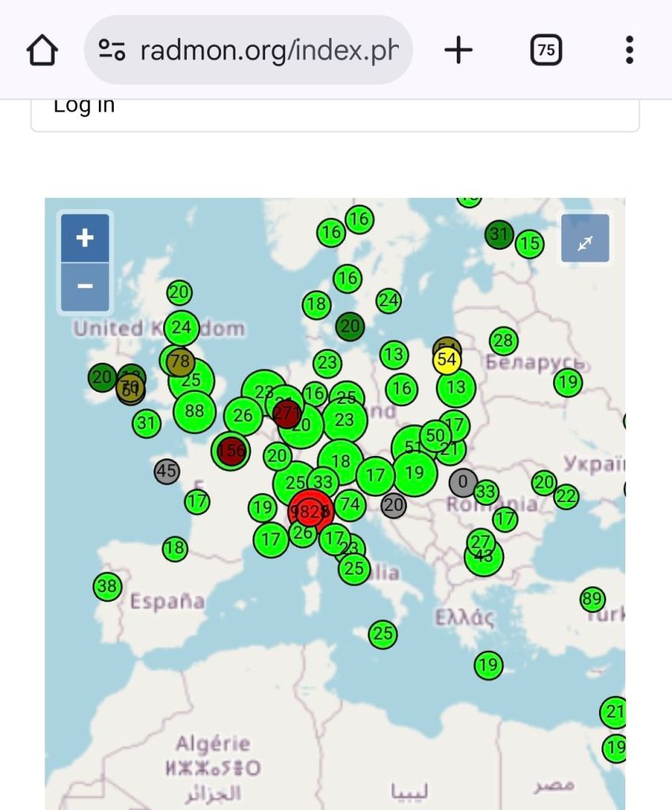Tap the radmon.org address bar
The image size is (672, 810).
(269, 51)
